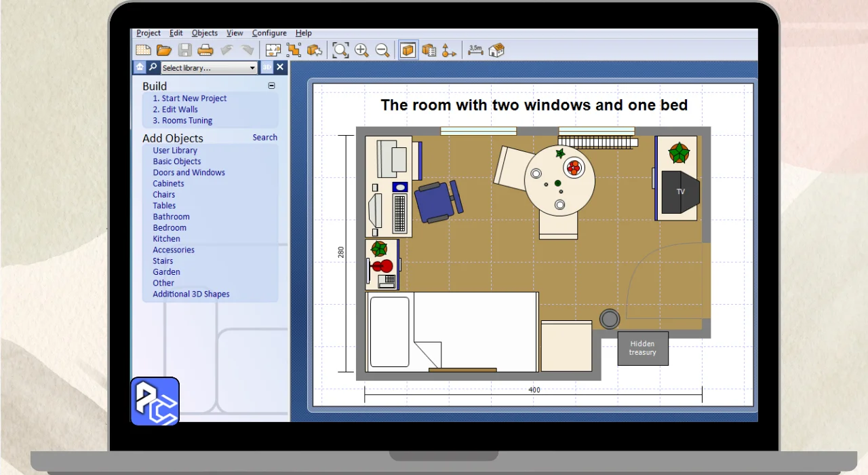The image size is (868, 475).
Task: Click Rooms Tuning step
Action: (x=182, y=121)
